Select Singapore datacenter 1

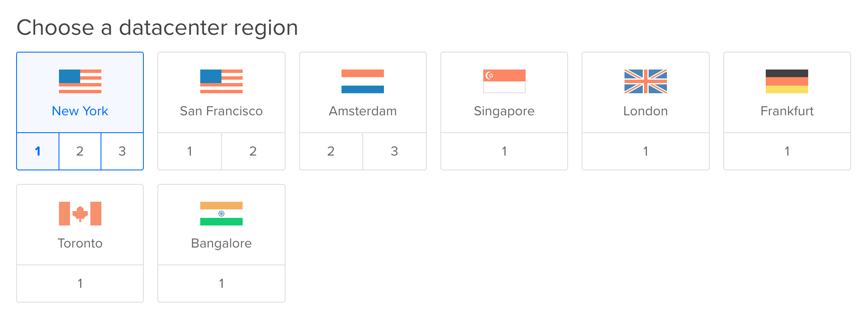coord(504,151)
